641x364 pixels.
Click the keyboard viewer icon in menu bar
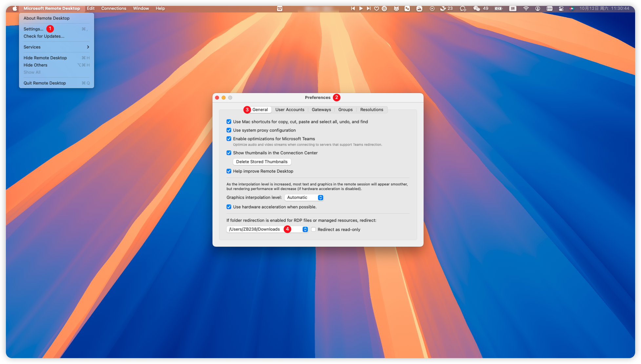(550, 9)
